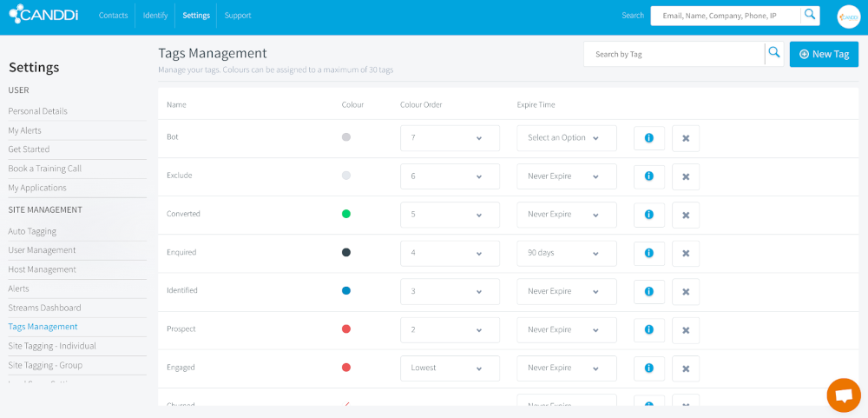Open the Identify menu
Viewport: 868px width, 418px height.
coord(155,16)
